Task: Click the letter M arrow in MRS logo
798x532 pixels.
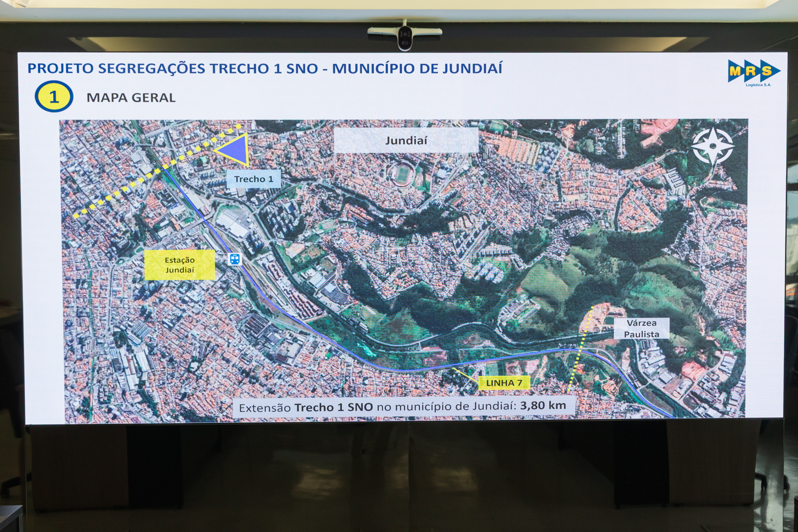Action: [736, 71]
